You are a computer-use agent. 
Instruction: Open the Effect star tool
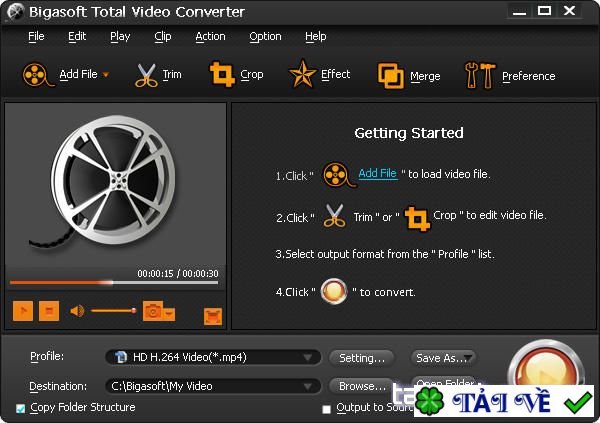click(302, 74)
